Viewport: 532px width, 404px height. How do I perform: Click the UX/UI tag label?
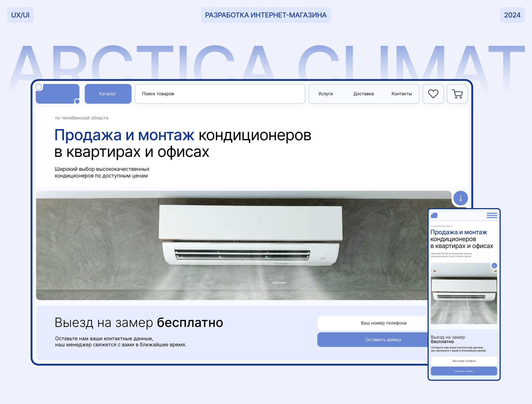point(20,15)
